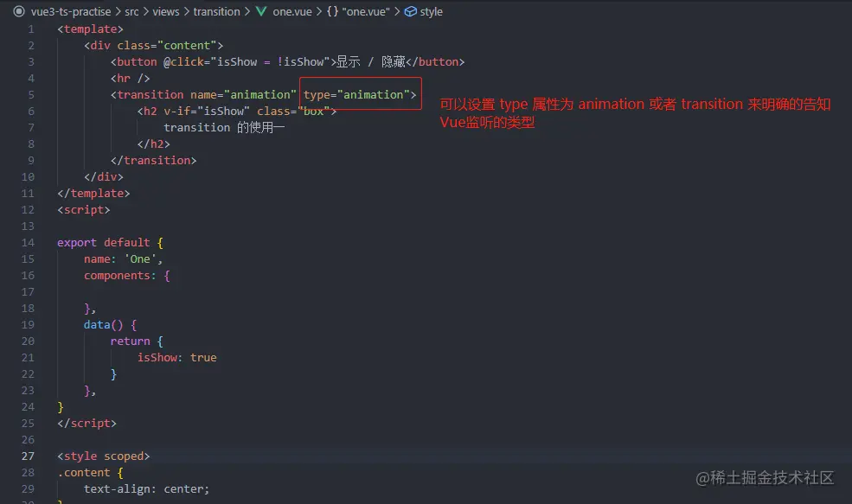Open the transition folder breadcrumb
852x504 pixels.
point(216,11)
